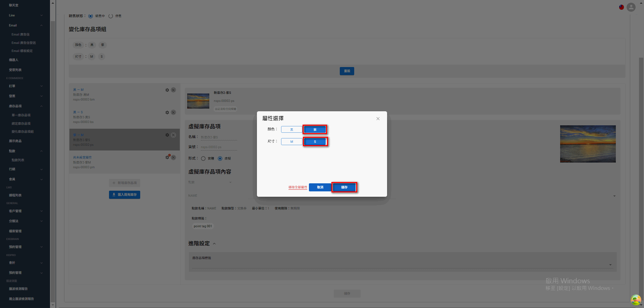Open Email 廣告信發送 in sidebar
The width and height of the screenshot is (644, 308).
(x=23, y=43)
